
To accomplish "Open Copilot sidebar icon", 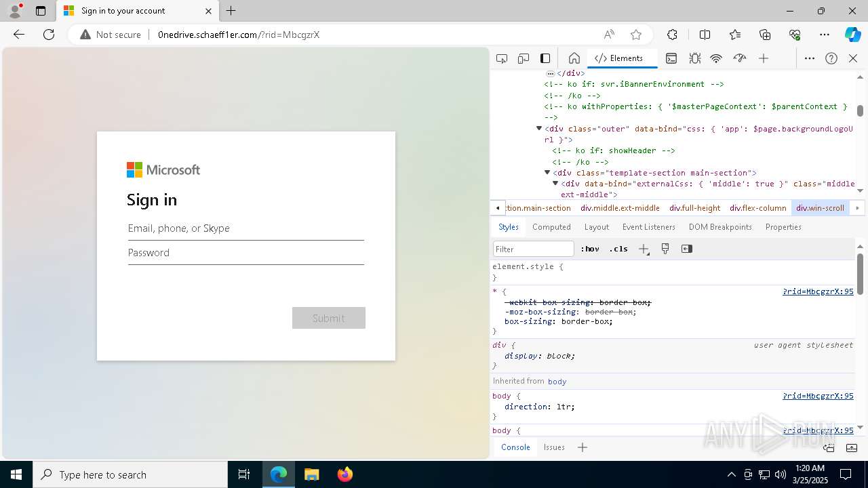I will pos(852,35).
